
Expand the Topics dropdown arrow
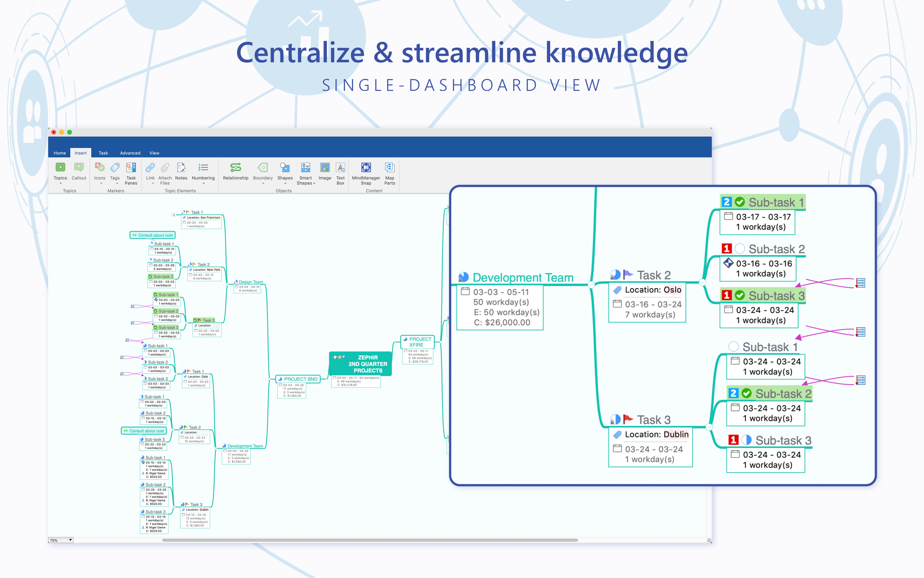(x=60, y=183)
